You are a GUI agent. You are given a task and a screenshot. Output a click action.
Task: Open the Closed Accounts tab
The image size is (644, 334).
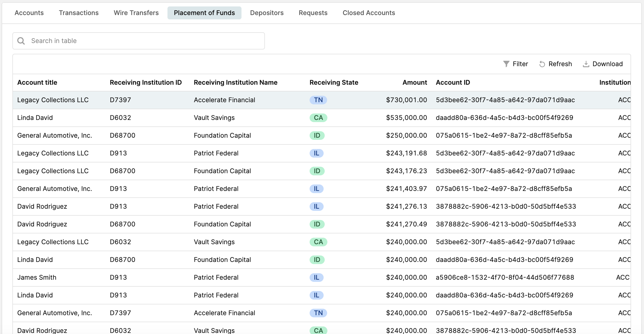pos(369,13)
